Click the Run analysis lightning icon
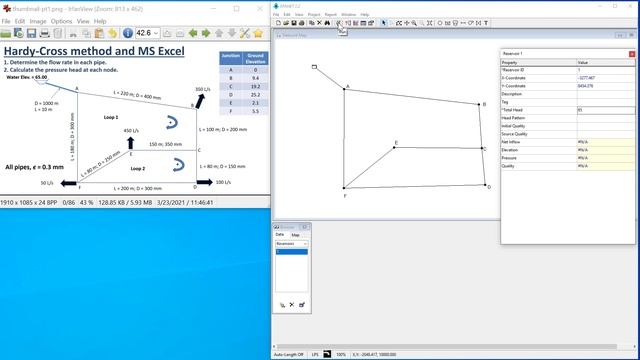 point(339,23)
